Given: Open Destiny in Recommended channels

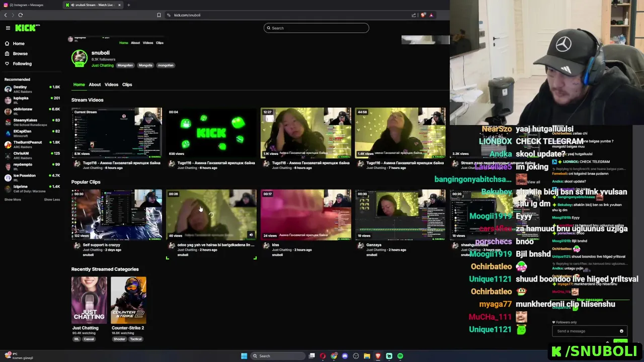Looking at the screenshot, I should 32,89.
